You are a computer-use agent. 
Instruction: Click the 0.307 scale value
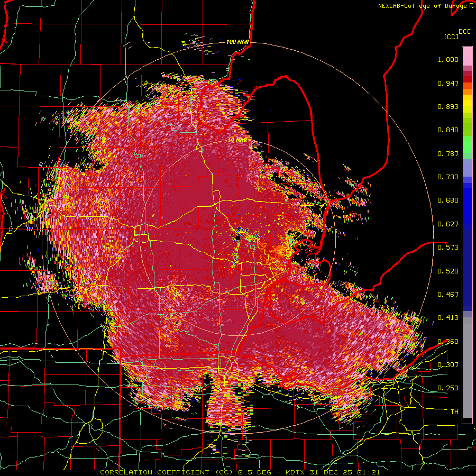pos(448,364)
